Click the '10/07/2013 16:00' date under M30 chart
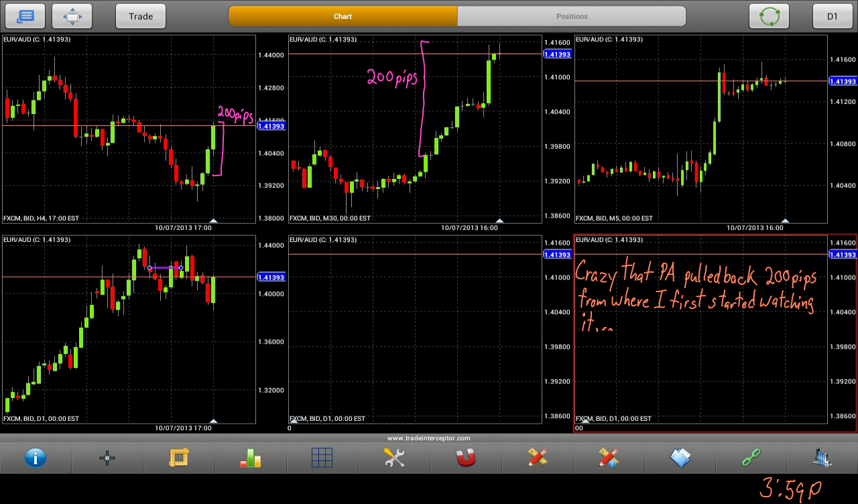Image resolution: width=858 pixels, height=504 pixels. (469, 228)
